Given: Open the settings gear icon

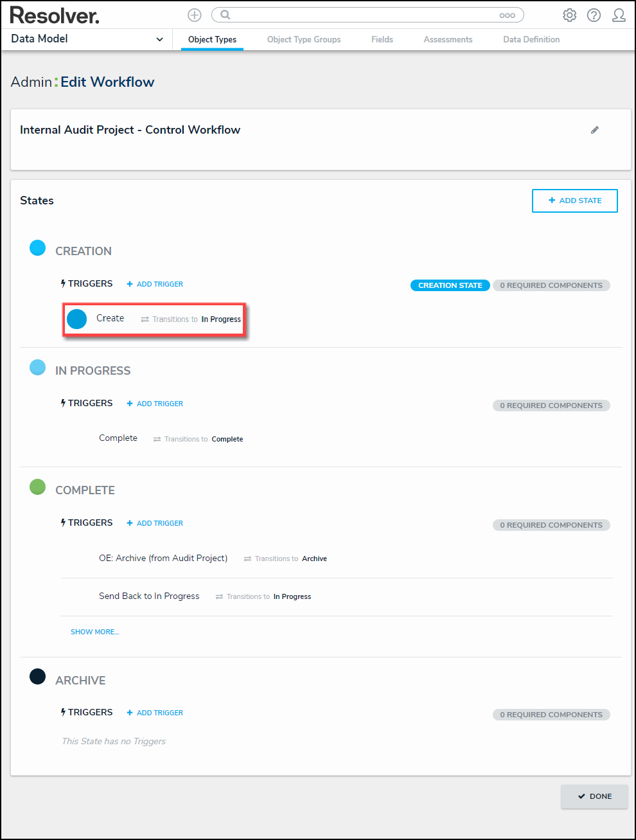Looking at the screenshot, I should click(x=570, y=15).
